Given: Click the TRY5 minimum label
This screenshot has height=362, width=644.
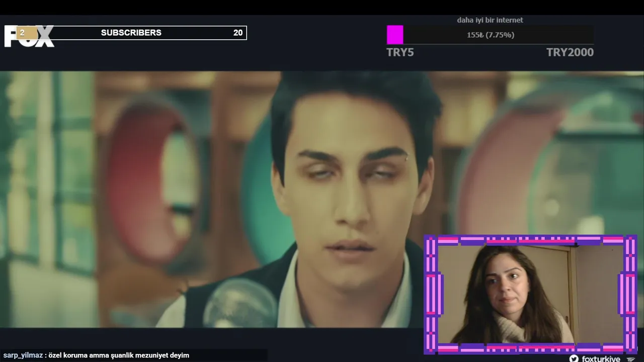Looking at the screenshot, I should (x=400, y=52).
